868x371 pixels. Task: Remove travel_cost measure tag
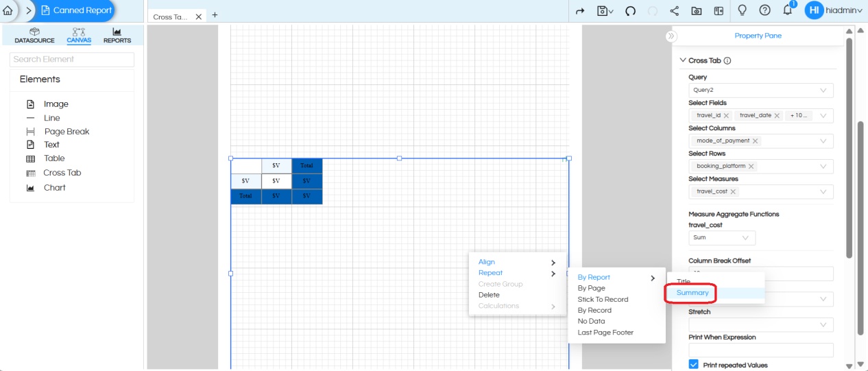tap(733, 192)
